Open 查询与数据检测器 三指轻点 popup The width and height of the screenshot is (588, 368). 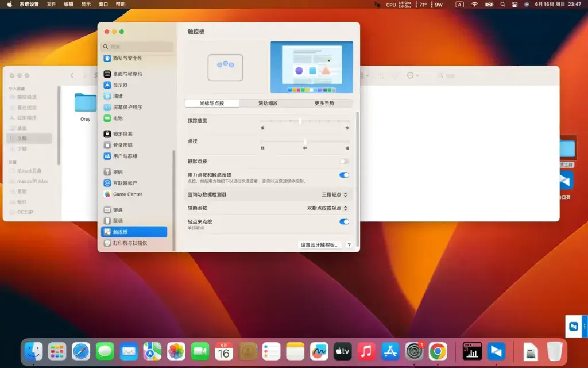[334, 194]
